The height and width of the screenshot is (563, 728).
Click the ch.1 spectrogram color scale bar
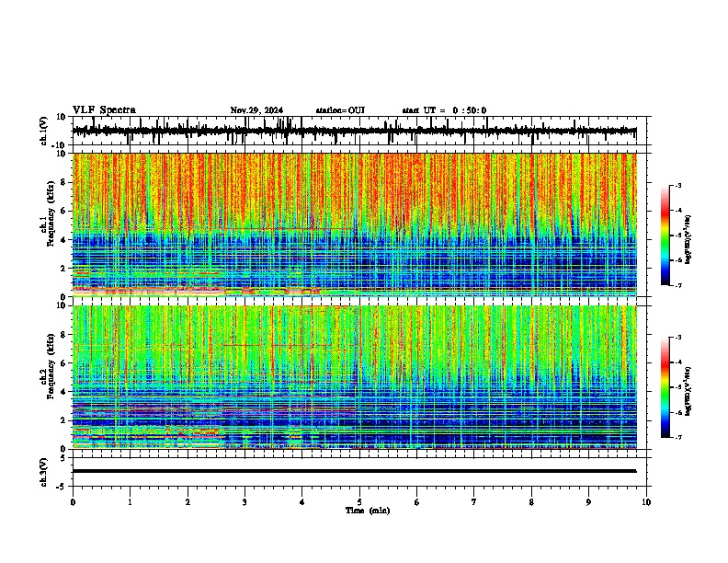click(665, 236)
